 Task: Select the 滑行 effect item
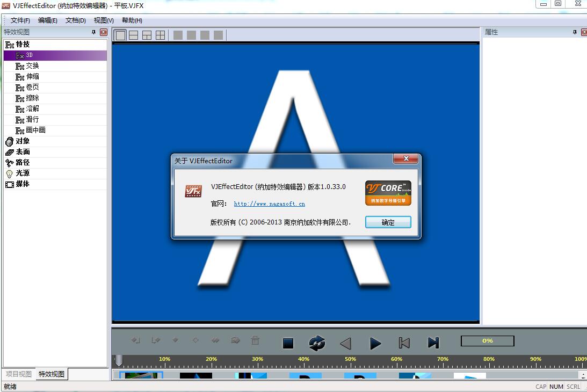point(55,119)
